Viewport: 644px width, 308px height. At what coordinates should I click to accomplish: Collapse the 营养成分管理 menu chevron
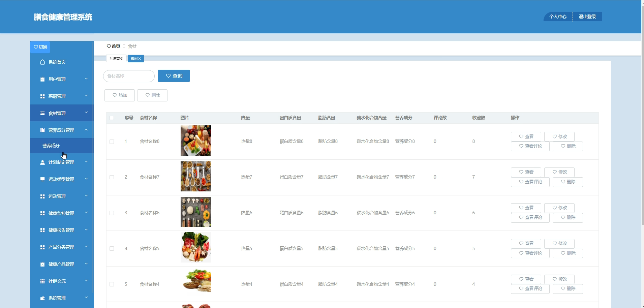pos(86,130)
